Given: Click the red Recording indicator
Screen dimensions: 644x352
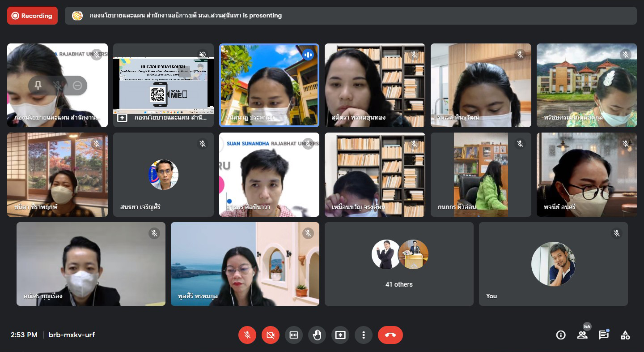Looking at the screenshot, I should click(x=32, y=16).
